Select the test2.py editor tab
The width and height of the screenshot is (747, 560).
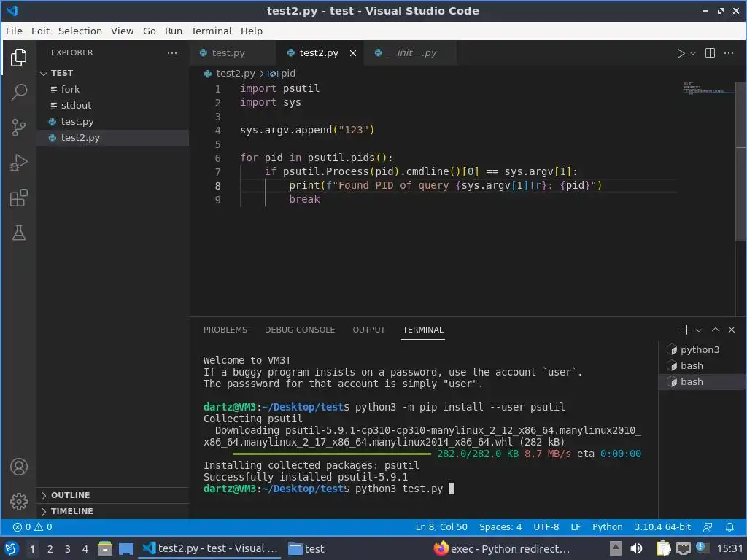(x=320, y=52)
